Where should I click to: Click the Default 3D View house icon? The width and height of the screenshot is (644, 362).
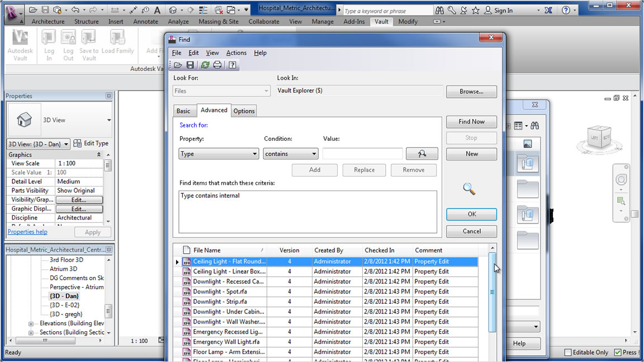click(x=173, y=10)
